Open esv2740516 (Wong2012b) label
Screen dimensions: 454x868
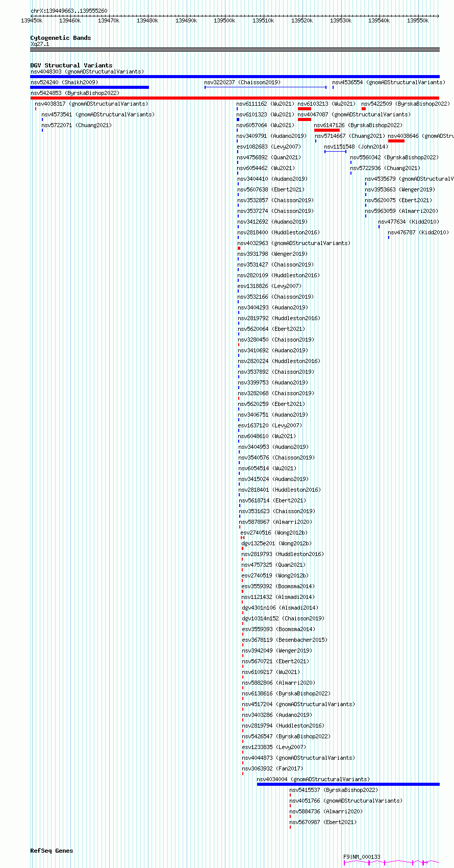274,533
